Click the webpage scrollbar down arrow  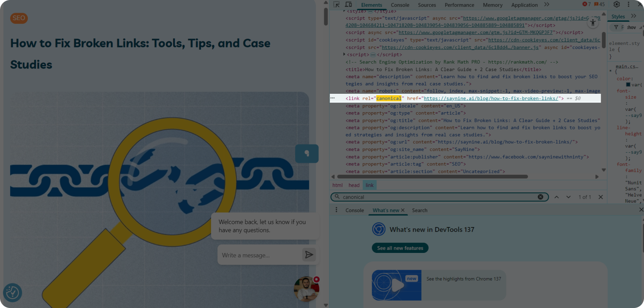[x=326, y=305]
